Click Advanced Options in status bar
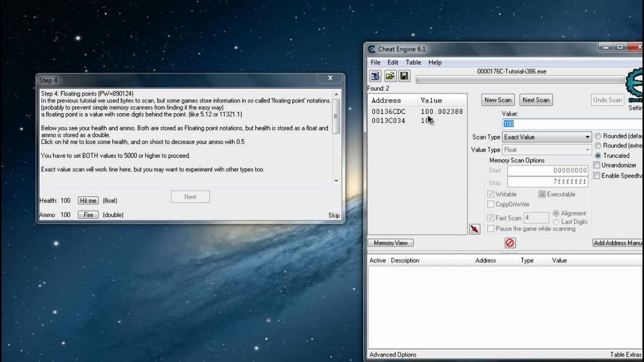This screenshot has height=362, width=644. point(393,354)
